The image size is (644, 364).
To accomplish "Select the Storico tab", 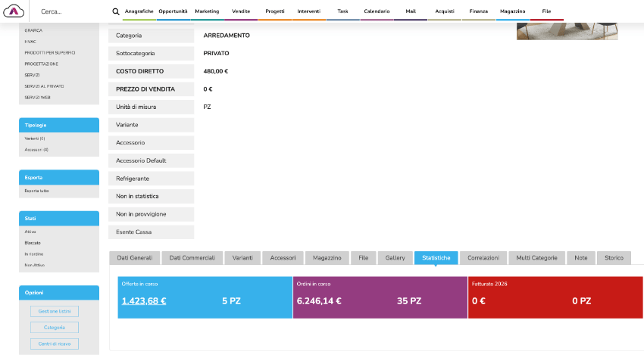I will 614,258.
